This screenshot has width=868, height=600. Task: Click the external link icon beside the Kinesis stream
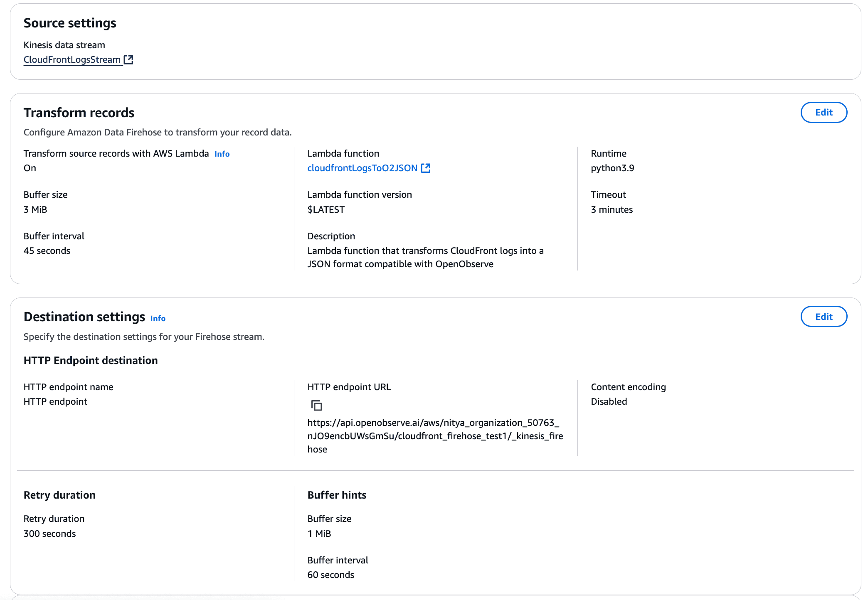point(128,59)
